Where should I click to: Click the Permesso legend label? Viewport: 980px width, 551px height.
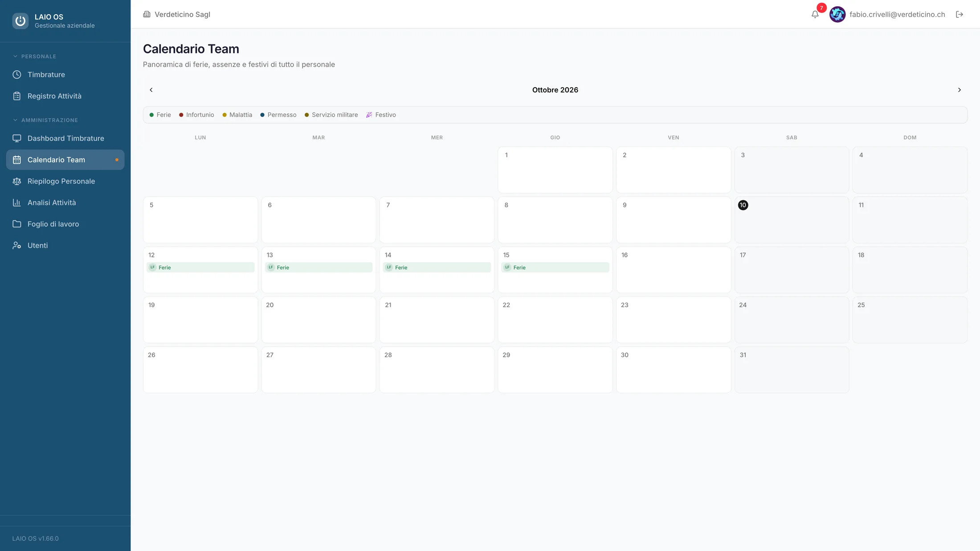(282, 115)
